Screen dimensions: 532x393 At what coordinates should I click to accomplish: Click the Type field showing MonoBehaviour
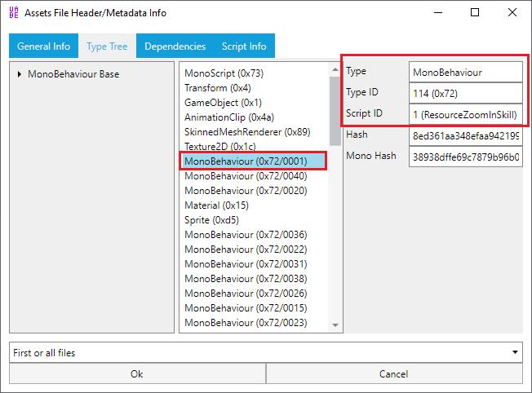[466, 72]
